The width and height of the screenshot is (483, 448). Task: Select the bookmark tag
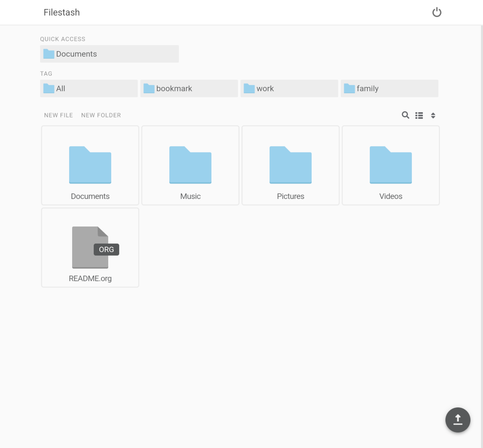[189, 89]
